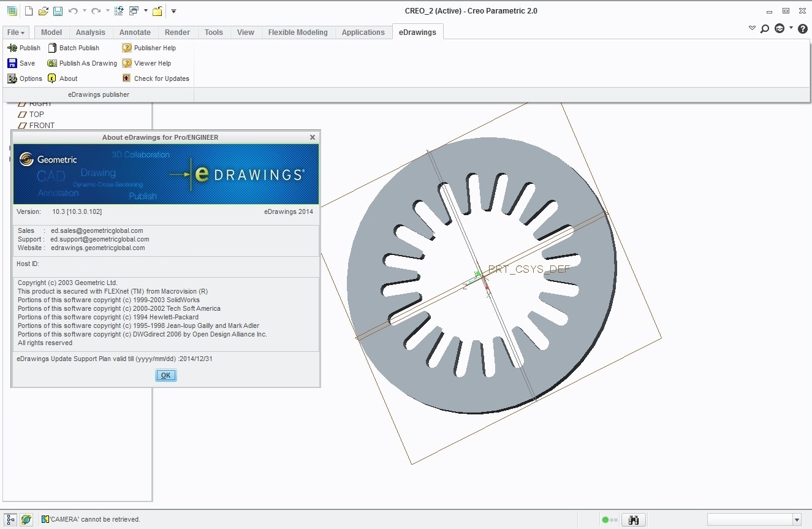Select the eDrawings tab

click(417, 32)
